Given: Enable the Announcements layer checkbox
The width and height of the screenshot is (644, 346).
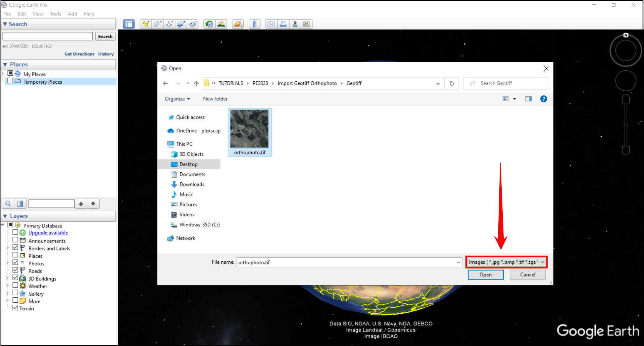Looking at the screenshot, I should tap(15, 240).
